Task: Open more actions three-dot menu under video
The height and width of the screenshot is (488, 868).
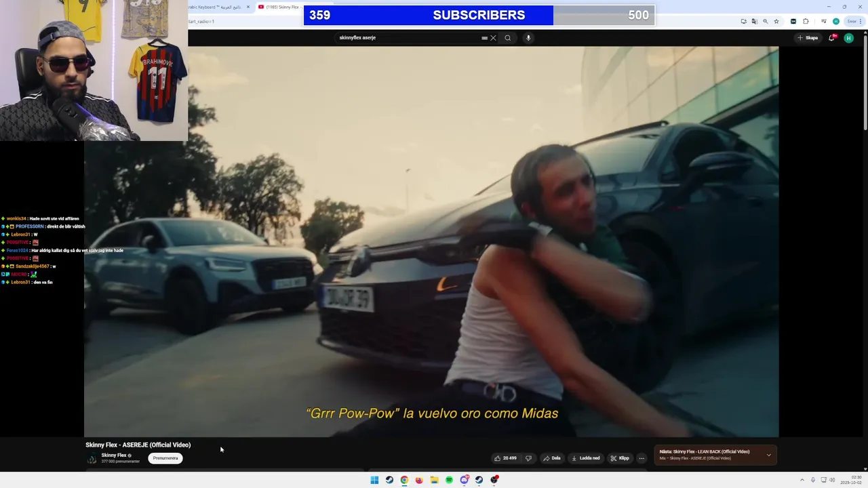Action: click(x=642, y=458)
